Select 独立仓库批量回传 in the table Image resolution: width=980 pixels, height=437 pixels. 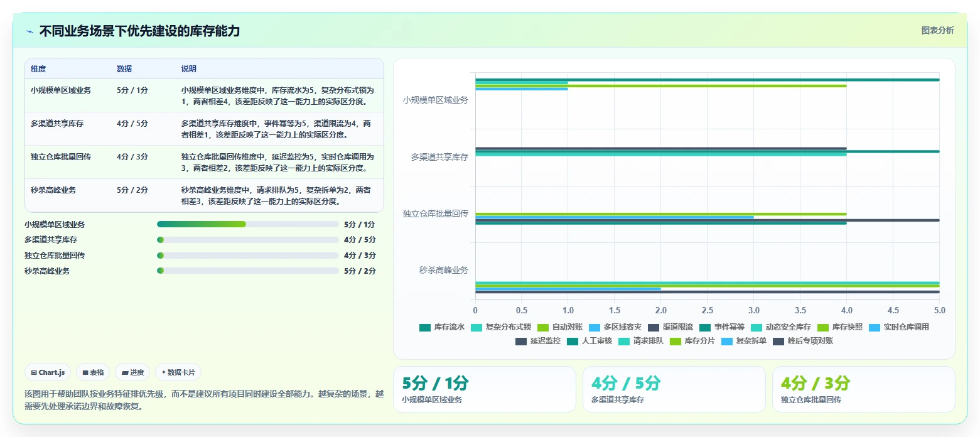click(x=61, y=157)
